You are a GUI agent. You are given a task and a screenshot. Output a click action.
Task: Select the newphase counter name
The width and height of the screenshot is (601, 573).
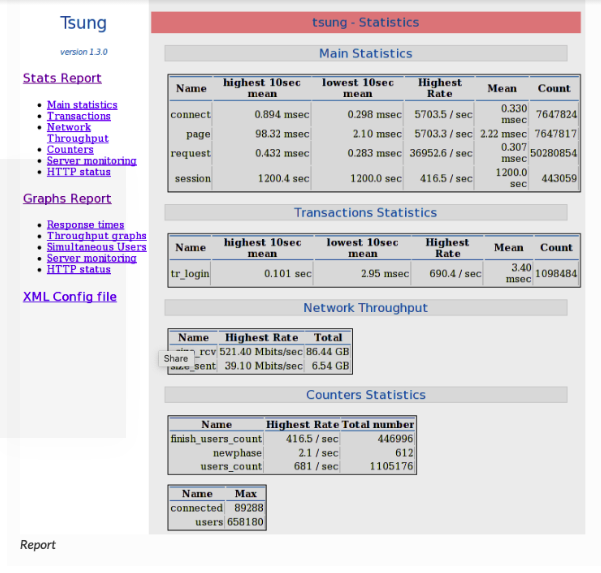coord(237,453)
